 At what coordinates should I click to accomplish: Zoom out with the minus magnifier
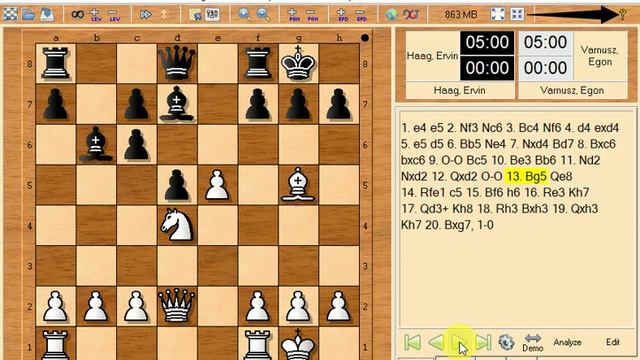(x=263, y=15)
